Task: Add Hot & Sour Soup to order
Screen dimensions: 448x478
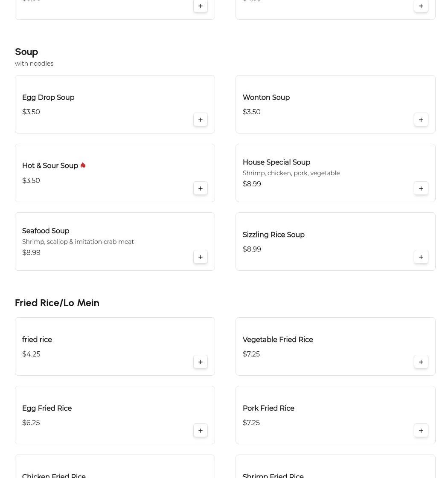Action: click(x=201, y=188)
